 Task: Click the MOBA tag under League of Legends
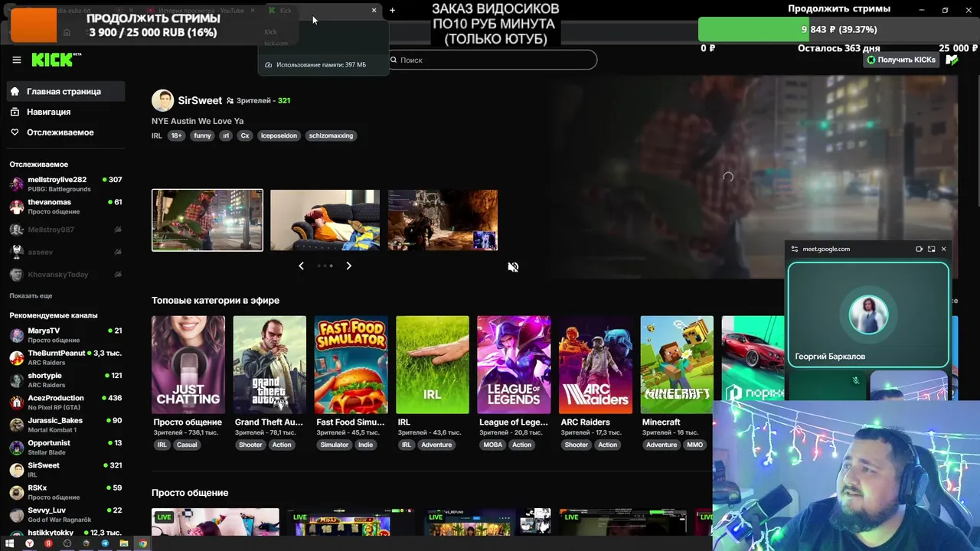tap(493, 445)
